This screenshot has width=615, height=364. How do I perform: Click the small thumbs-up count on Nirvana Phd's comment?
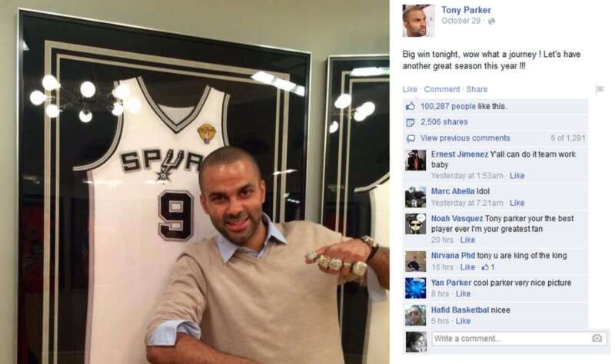[x=488, y=267]
